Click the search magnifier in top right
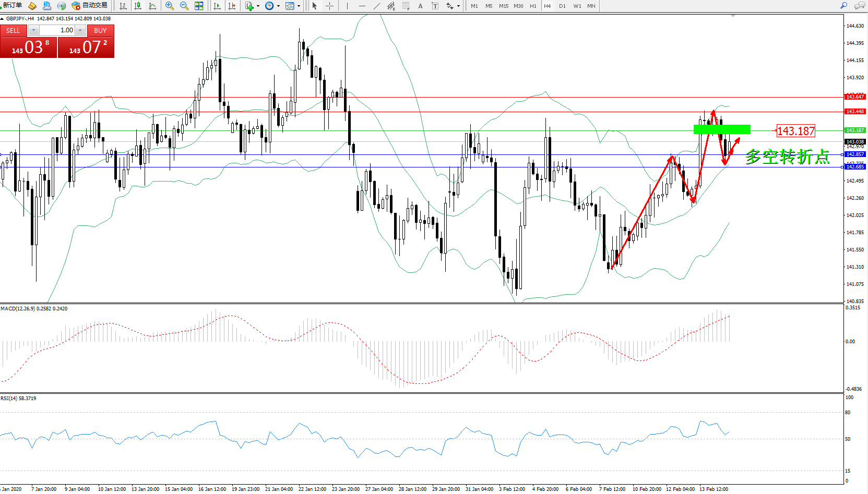 [843, 6]
